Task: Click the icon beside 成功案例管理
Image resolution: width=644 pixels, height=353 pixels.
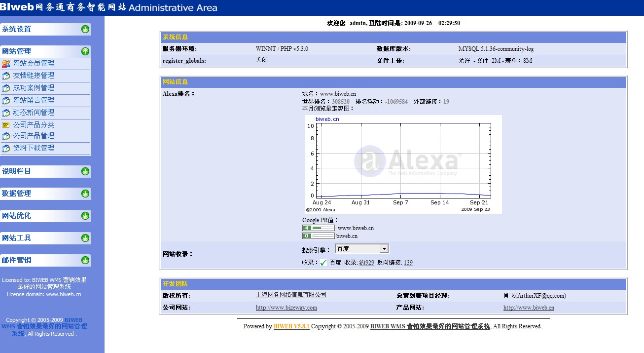Action: pos(6,88)
